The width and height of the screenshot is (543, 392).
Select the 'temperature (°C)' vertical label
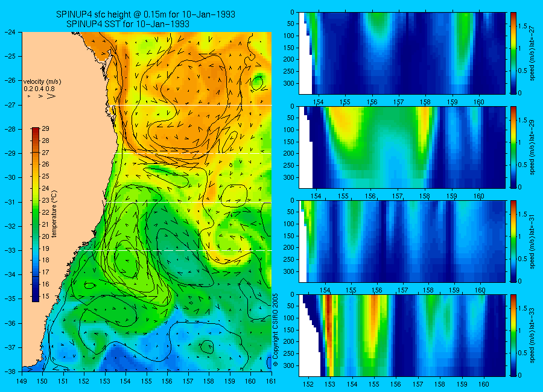pos(54,214)
